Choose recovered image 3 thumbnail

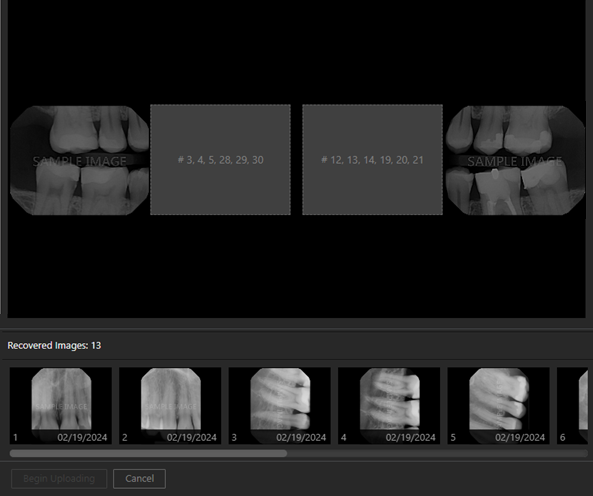coord(280,406)
